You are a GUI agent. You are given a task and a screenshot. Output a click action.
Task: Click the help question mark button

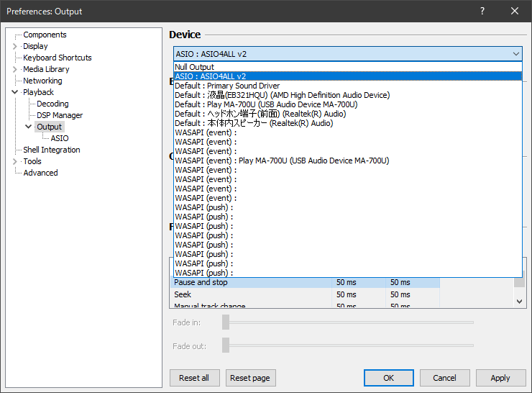click(482, 11)
